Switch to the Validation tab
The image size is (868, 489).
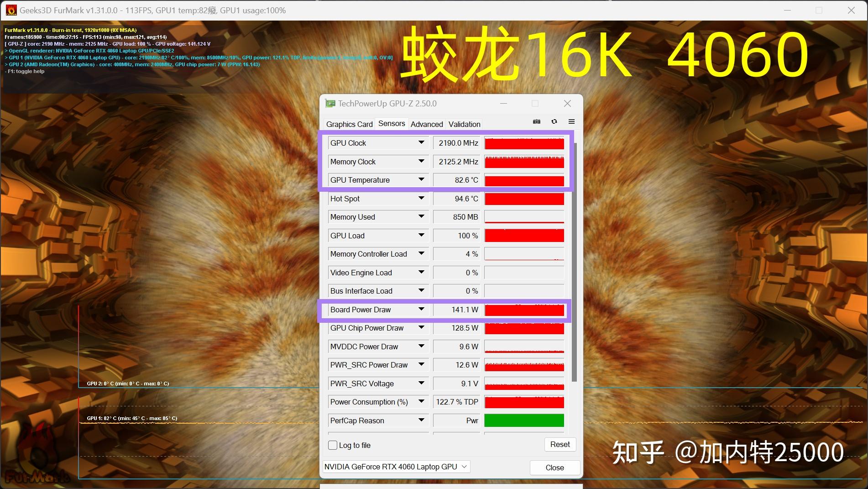pos(464,124)
